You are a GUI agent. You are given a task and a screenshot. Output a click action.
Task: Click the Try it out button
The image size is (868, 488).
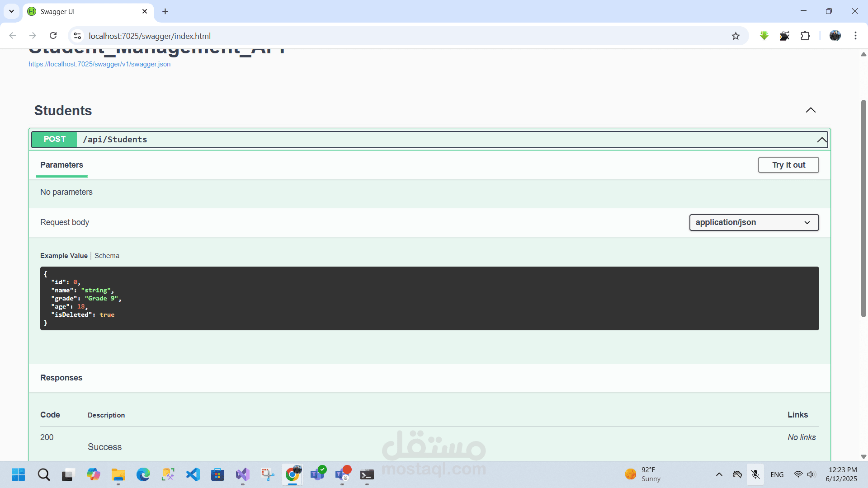pyautogui.click(x=788, y=165)
